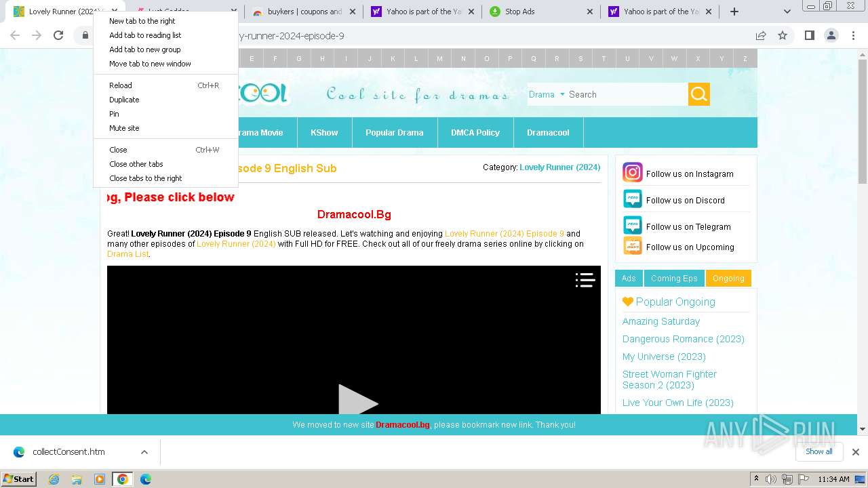This screenshot has height=488, width=868.
Task: Open Internet Explorer from taskbar
Action: tap(54, 479)
